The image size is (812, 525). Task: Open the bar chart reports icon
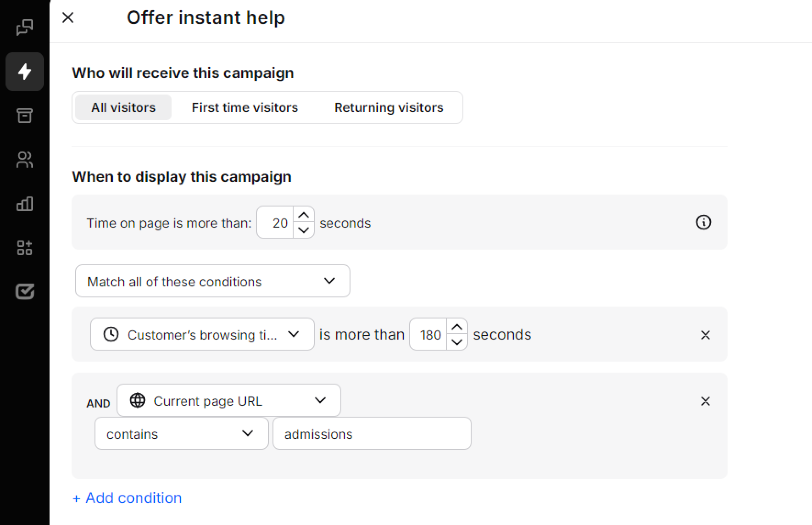click(x=25, y=204)
